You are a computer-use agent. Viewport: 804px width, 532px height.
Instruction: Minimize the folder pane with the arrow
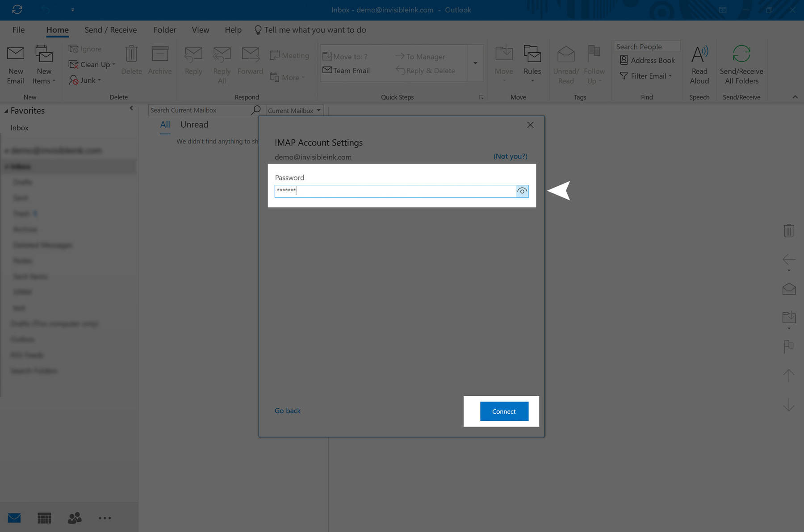(x=131, y=108)
